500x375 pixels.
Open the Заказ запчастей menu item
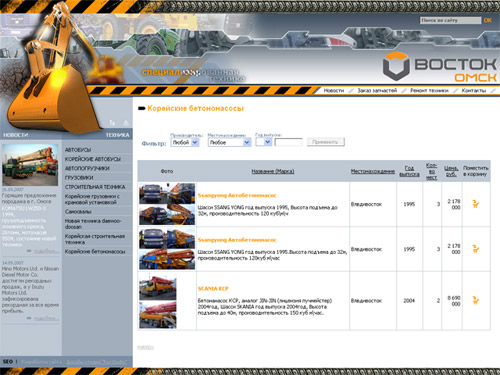point(377,90)
